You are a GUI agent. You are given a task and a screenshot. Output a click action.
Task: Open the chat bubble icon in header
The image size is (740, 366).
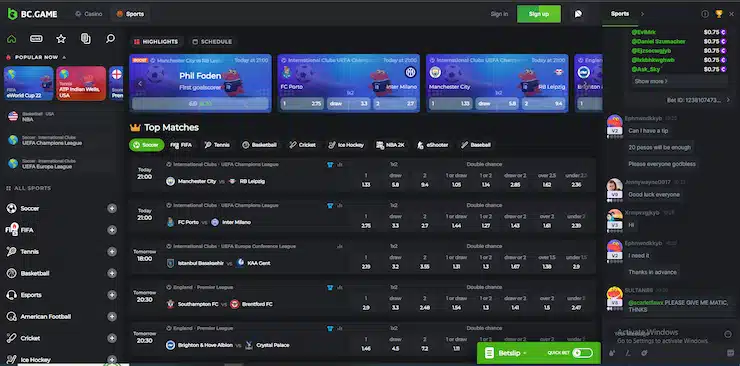[x=578, y=14]
